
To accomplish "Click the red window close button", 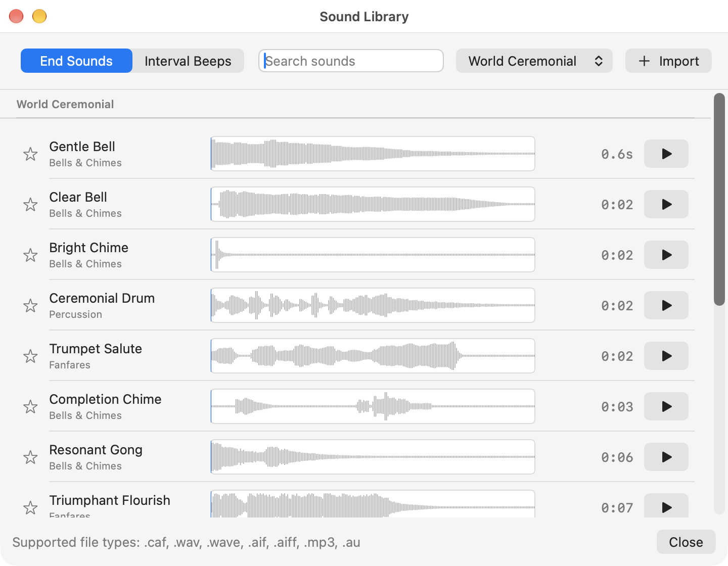I will (16, 16).
